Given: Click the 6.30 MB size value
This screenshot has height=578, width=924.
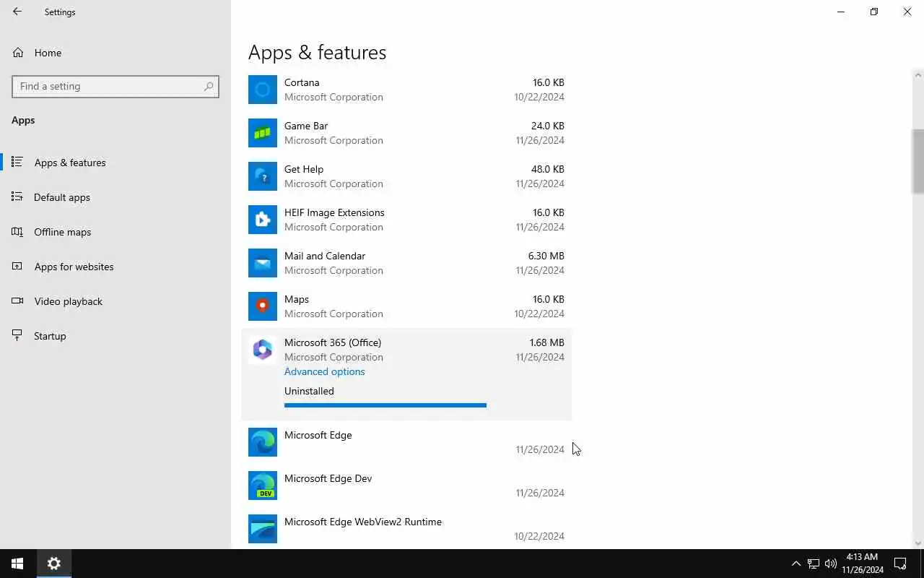Looking at the screenshot, I should (546, 256).
